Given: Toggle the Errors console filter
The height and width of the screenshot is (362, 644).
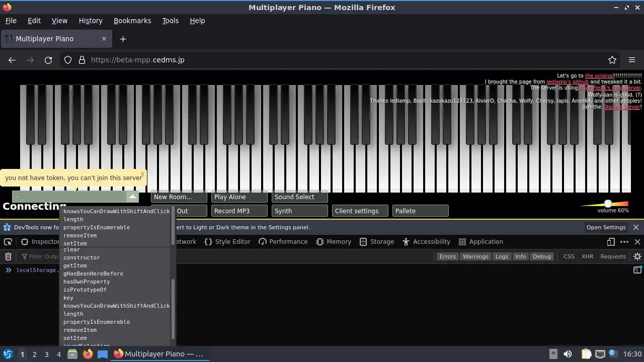Looking at the screenshot, I should pyautogui.click(x=447, y=256).
